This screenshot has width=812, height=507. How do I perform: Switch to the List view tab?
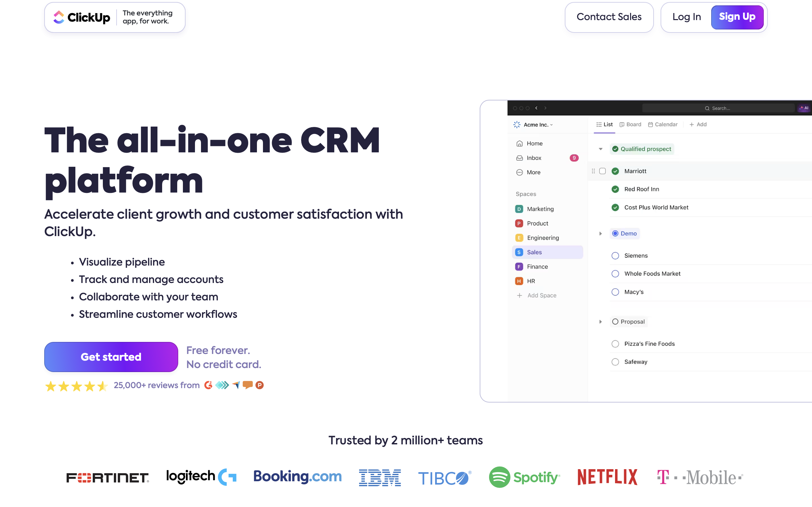coord(604,124)
